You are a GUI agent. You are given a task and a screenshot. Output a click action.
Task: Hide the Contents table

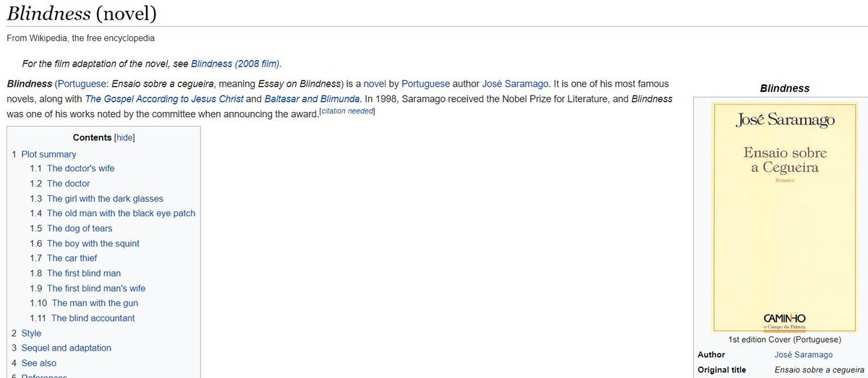[124, 137]
